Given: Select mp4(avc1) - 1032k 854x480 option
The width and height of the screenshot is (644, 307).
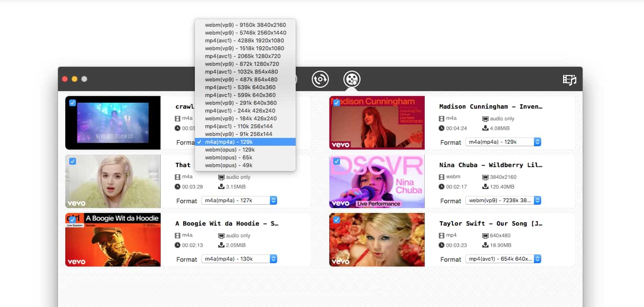Looking at the screenshot, I should click(x=245, y=72).
